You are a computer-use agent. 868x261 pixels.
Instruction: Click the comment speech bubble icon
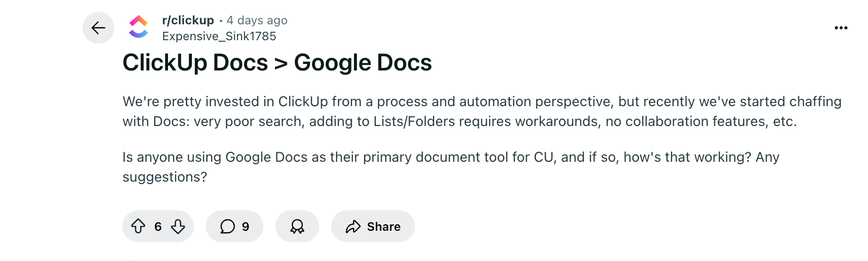coord(228,226)
